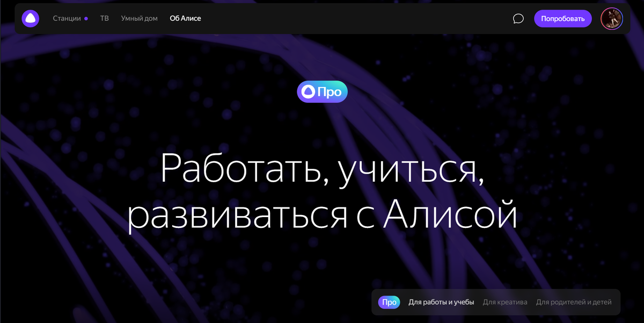The image size is (644, 323).
Task: Open the chat bubble icon
Action: [x=518, y=19]
